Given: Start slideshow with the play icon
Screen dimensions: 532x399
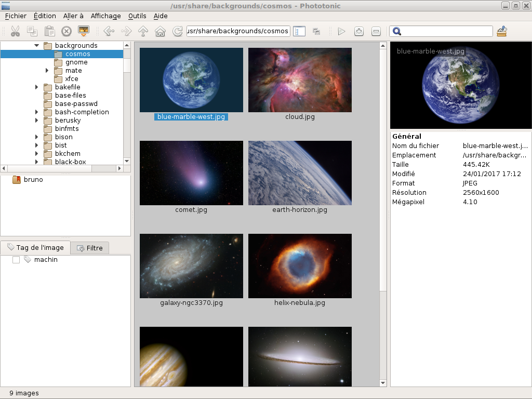Looking at the screenshot, I should (x=341, y=31).
